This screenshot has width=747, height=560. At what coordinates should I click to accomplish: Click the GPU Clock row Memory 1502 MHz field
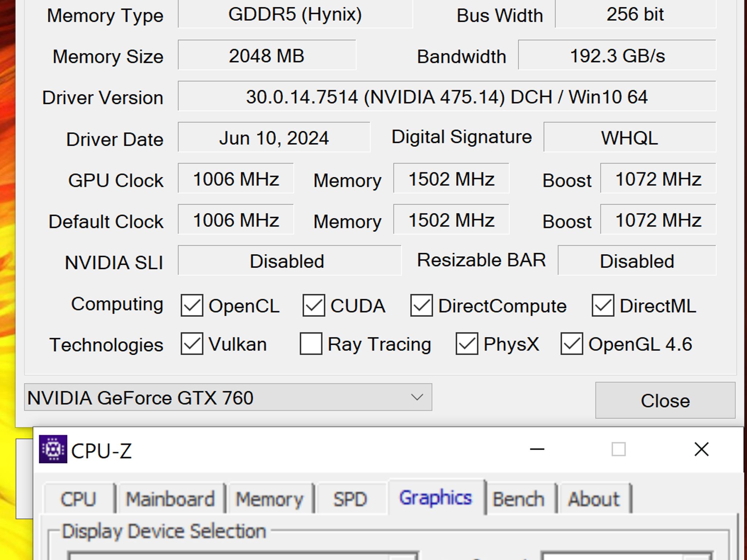point(451,178)
